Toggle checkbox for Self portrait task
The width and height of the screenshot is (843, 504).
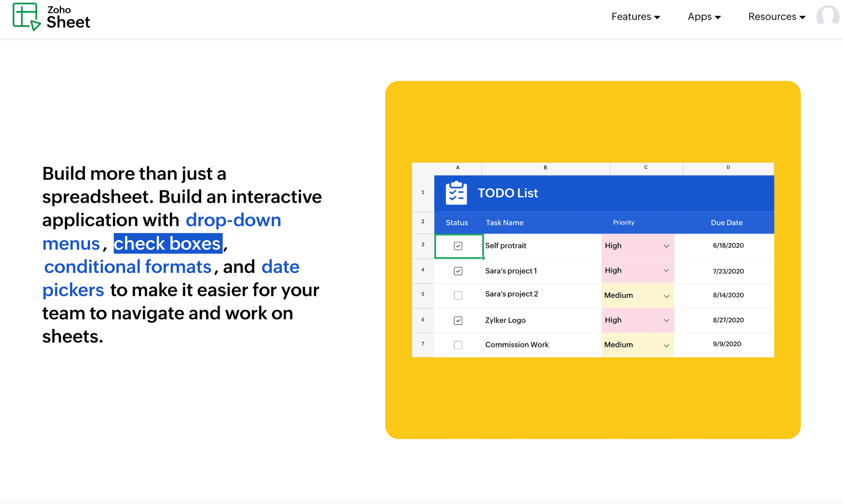pyautogui.click(x=458, y=245)
